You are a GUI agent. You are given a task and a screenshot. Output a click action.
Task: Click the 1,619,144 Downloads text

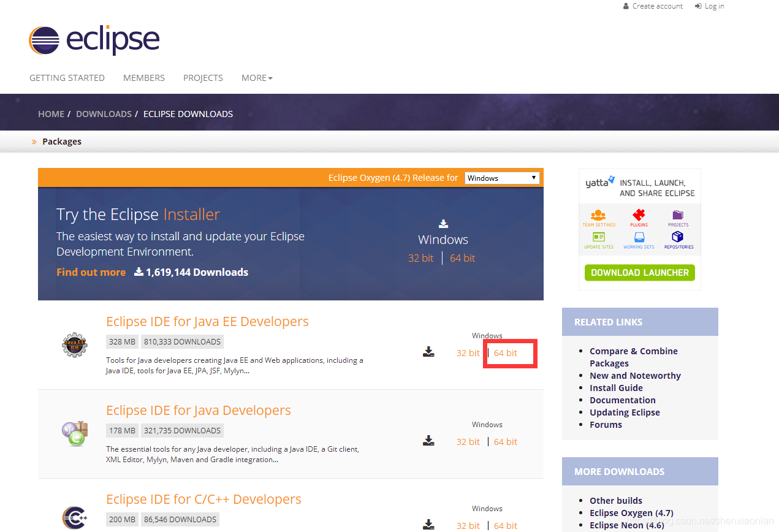click(x=197, y=272)
